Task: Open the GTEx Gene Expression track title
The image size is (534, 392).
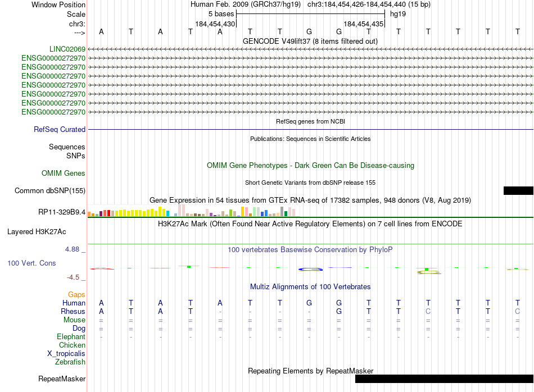Action: 310,200
